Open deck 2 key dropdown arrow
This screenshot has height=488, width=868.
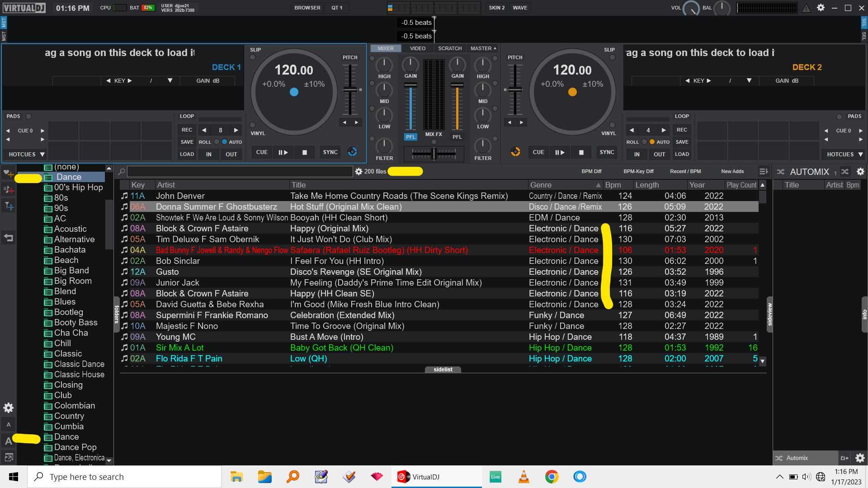(749, 81)
